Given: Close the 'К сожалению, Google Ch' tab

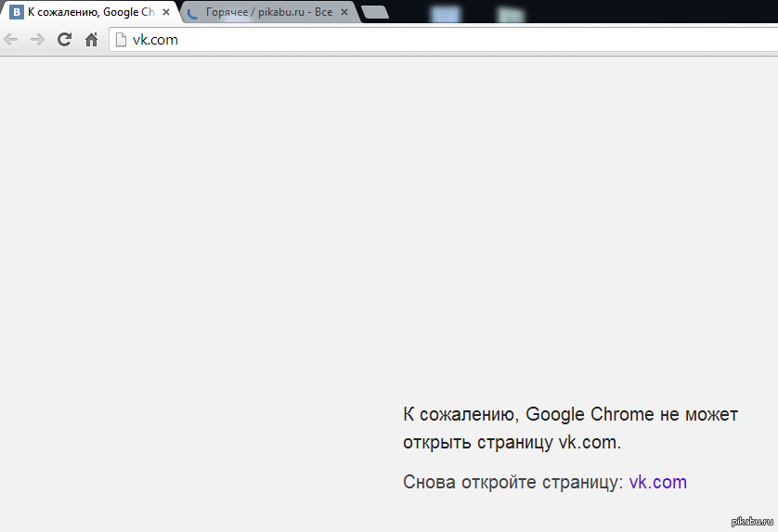Looking at the screenshot, I should pyautogui.click(x=166, y=12).
